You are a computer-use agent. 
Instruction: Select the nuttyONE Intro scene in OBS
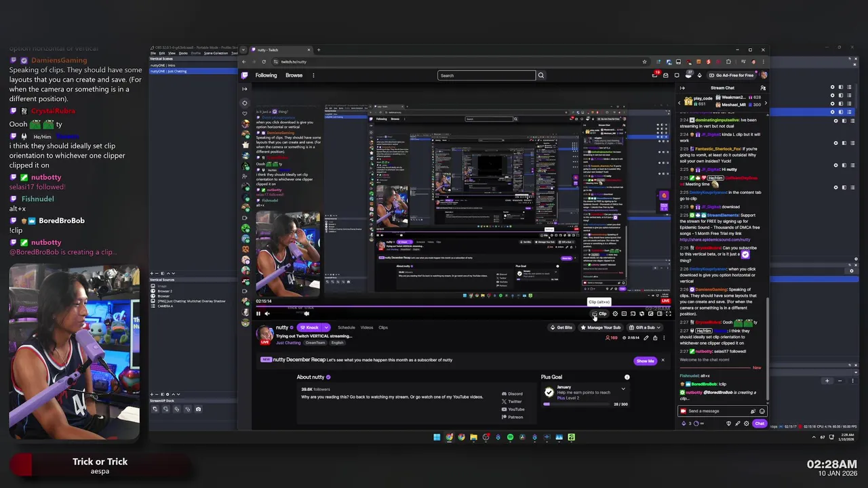pyautogui.click(x=193, y=65)
